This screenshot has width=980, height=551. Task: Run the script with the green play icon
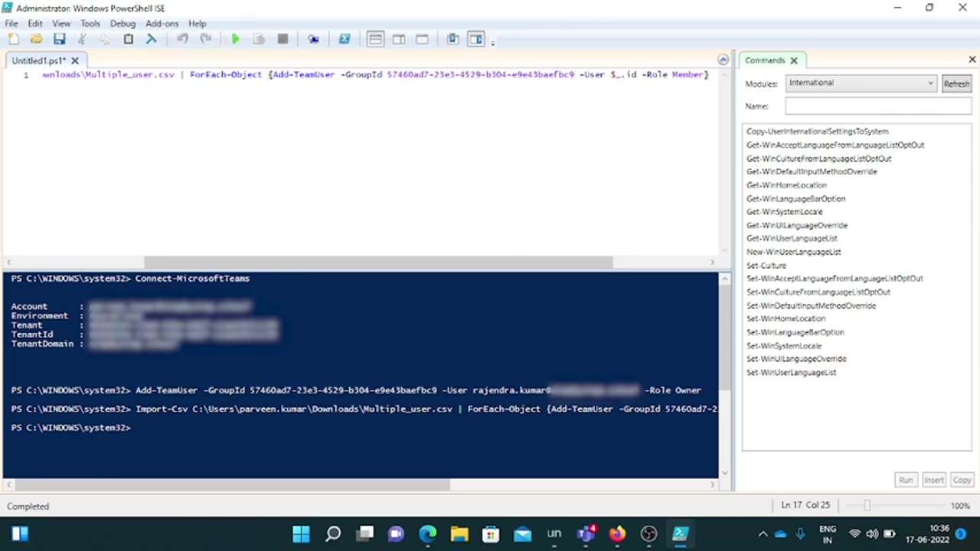click(235, 39)
